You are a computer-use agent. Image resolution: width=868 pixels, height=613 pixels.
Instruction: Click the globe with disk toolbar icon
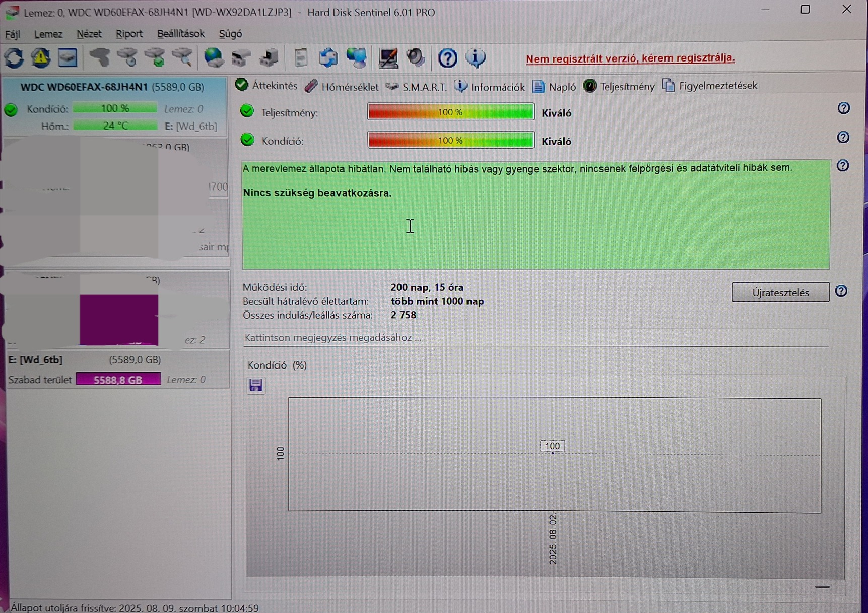[x=214, y=58]
